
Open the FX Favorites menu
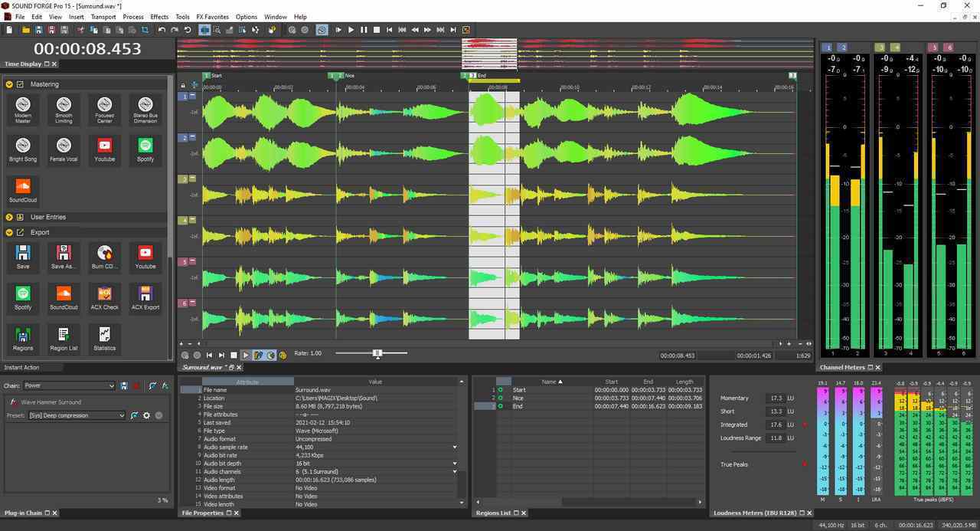(212, 17)
